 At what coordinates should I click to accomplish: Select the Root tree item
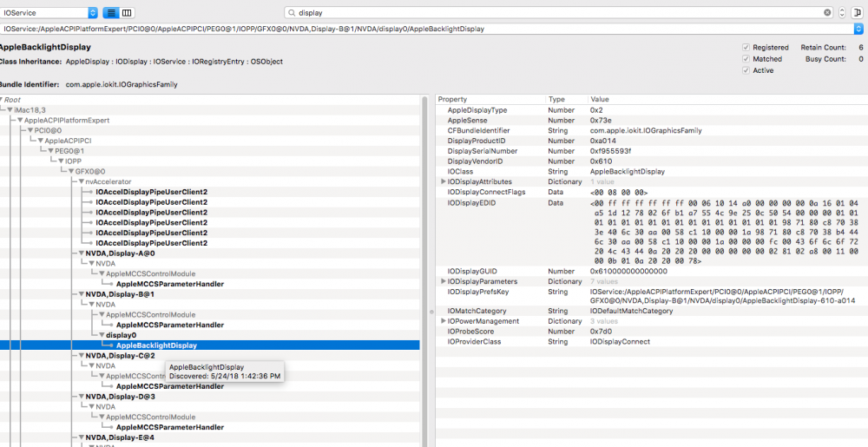click(12, 100)
